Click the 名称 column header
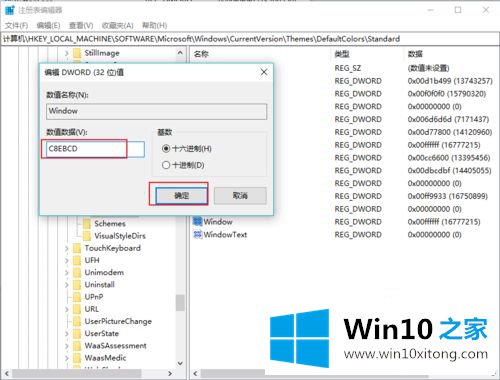This screenshot has height=380, width=500. (201, 54)
